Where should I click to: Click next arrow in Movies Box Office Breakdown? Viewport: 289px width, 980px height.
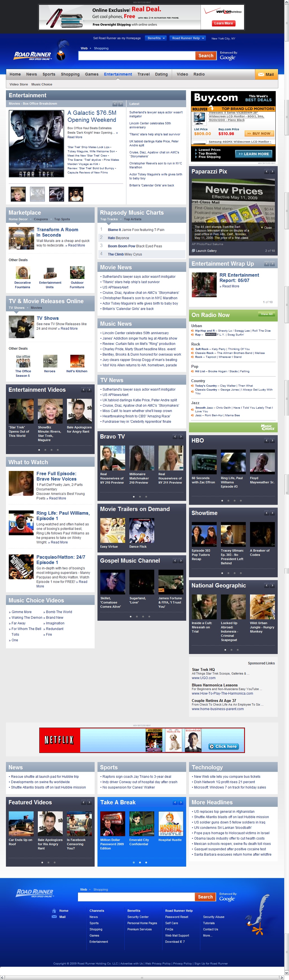[120, 104]
